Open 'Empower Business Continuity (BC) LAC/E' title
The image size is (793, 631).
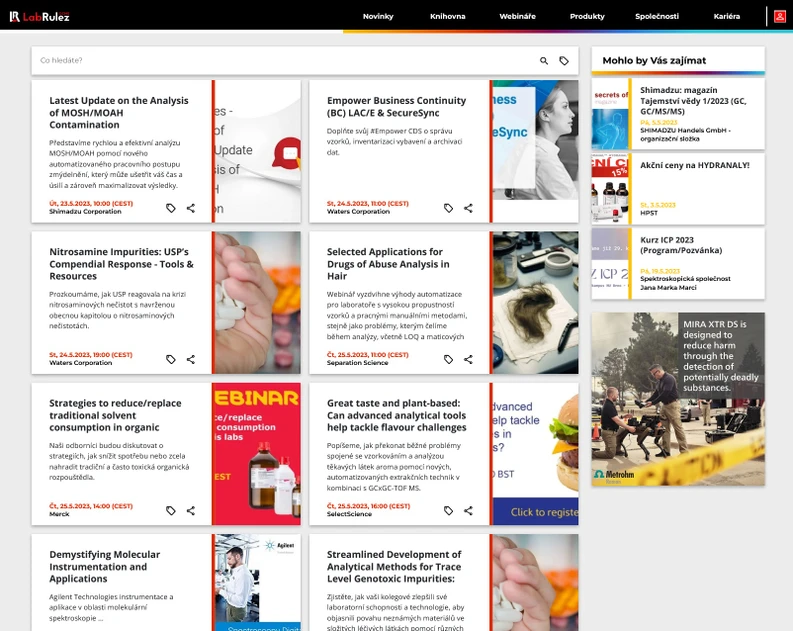pos(396,107)
